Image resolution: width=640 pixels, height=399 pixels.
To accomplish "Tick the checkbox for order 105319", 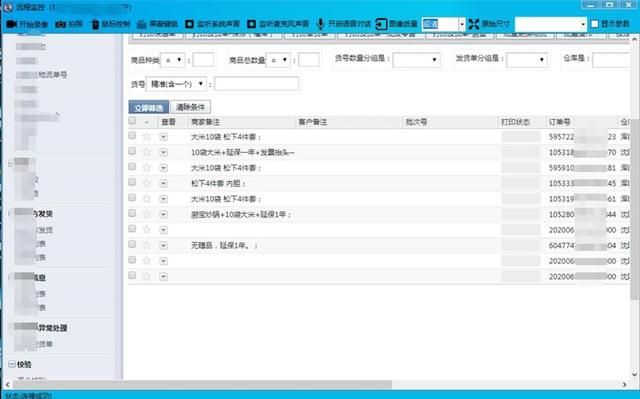I will coord(132,197).
